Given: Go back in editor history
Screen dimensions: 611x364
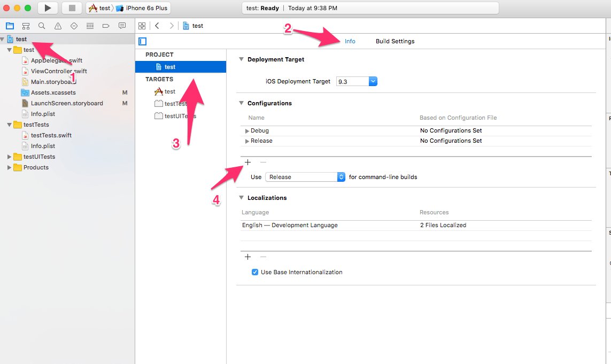Looking at the screenshot, I should pyautogui.click(x=157, y=26).
